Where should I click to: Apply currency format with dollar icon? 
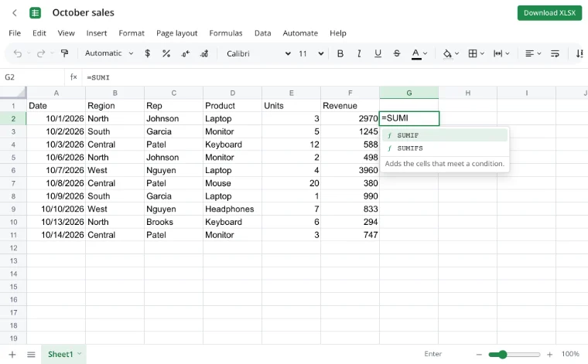click(147, 53)
